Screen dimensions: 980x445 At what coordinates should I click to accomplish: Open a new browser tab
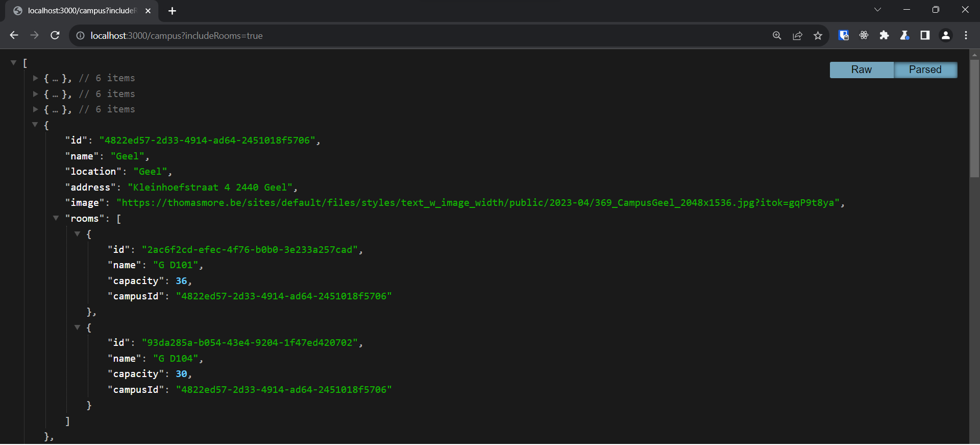point(172,11)
